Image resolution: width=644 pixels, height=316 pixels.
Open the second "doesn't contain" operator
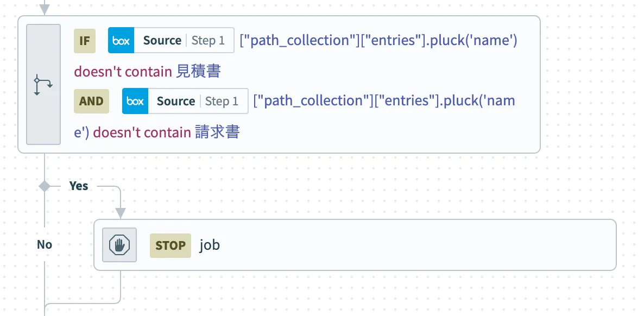pyautogui.click(x=142, y=132)
